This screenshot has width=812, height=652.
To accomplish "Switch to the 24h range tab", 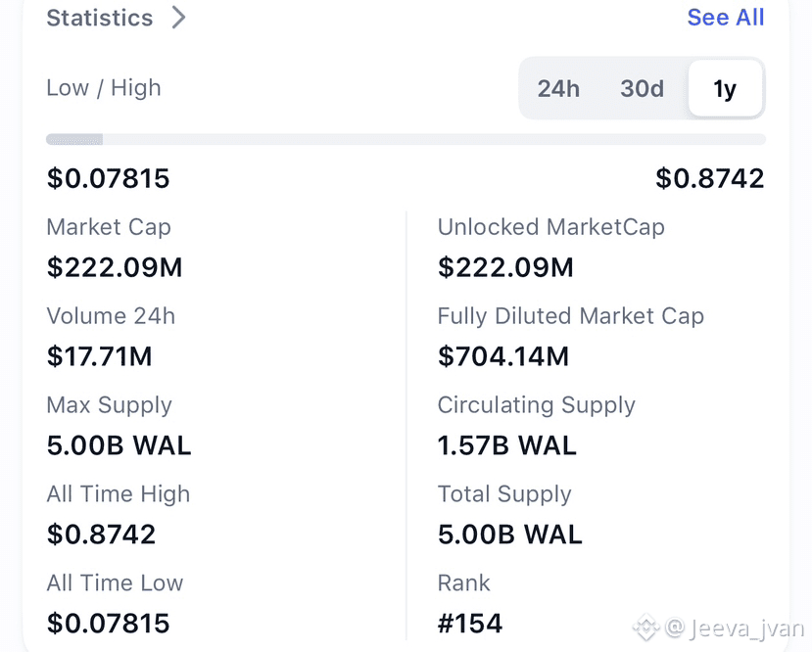I will 558,89.
